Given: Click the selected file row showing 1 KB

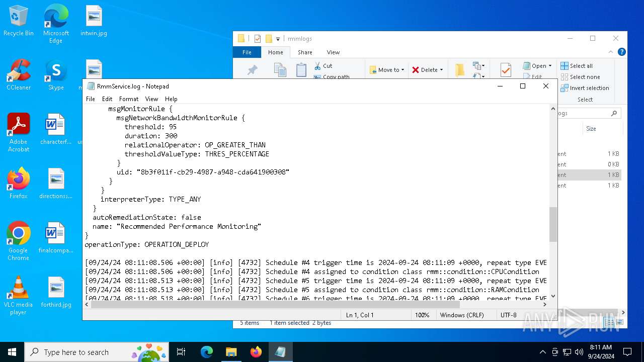Looking at the screenshot, I should coord(589,175).
